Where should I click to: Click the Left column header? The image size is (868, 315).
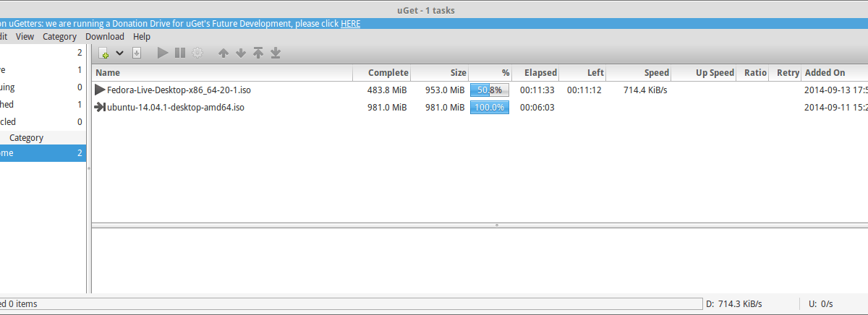[583, 72]
